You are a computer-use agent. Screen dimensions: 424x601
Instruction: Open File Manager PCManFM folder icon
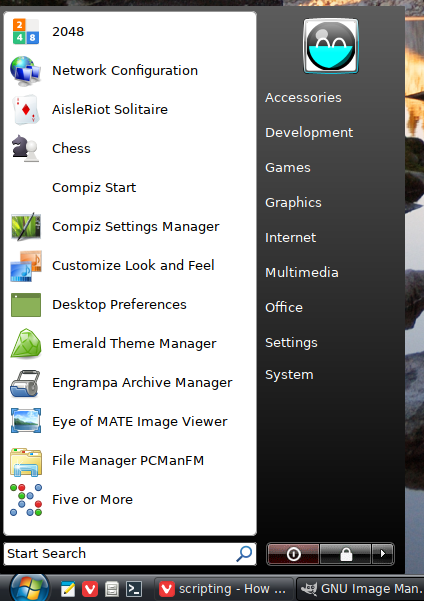[26, 461]
